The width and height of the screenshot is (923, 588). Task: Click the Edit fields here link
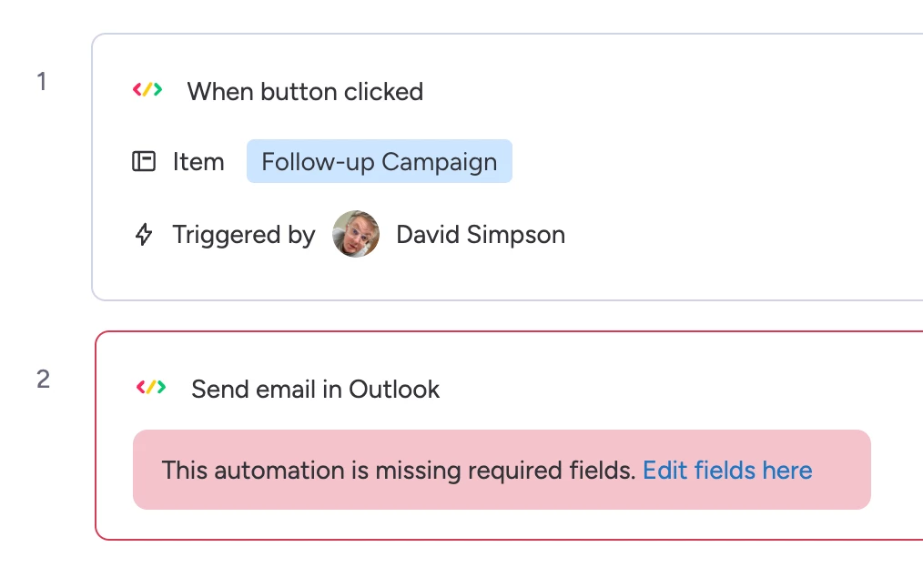[727, 471]
